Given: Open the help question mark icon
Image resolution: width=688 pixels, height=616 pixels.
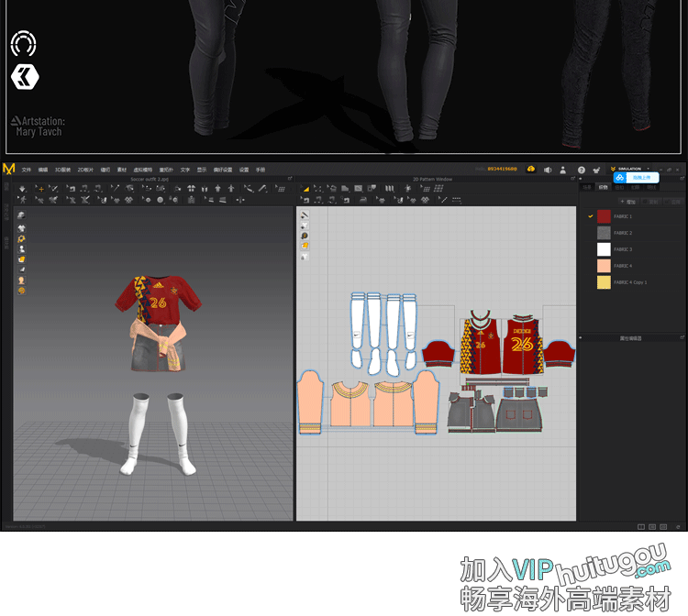Looking at the screenshot, I should (x=581, y=170).
